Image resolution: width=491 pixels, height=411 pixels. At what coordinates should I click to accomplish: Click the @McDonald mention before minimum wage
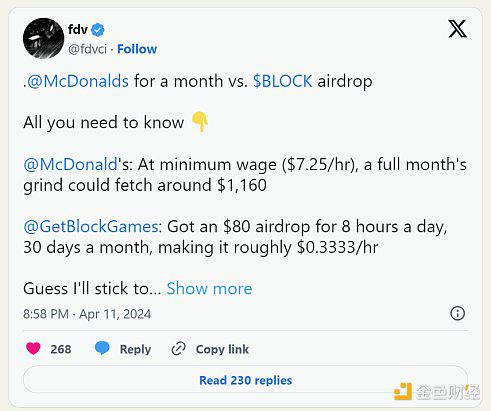coord(70,165)
